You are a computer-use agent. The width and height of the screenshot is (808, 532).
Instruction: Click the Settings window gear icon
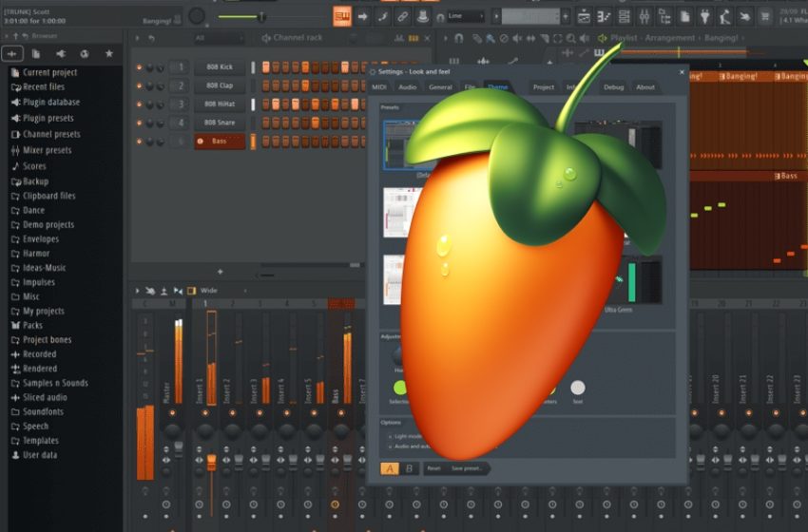[372, 72]
